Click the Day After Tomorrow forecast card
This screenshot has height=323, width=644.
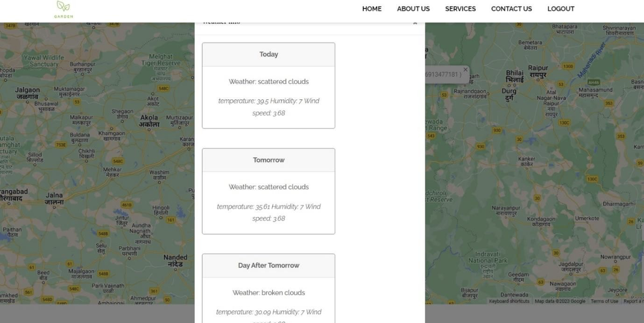[268, 288]
